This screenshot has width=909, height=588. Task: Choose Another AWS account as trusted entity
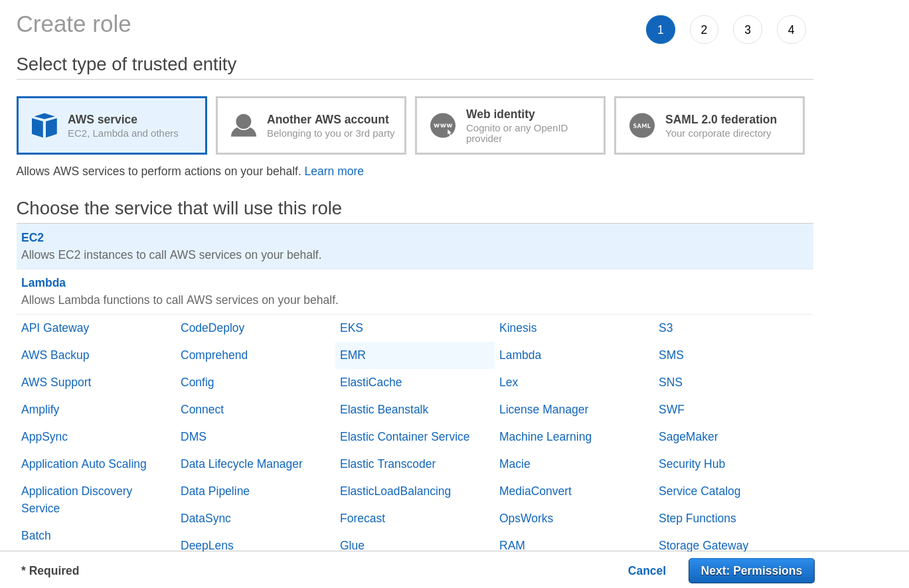click(311, 125)
